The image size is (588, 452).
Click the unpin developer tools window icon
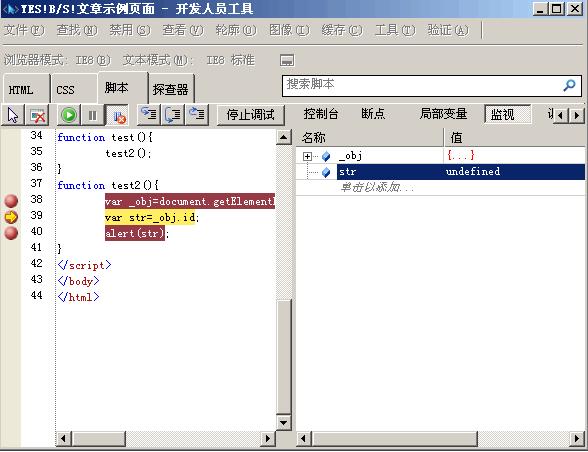click(287, 60)
